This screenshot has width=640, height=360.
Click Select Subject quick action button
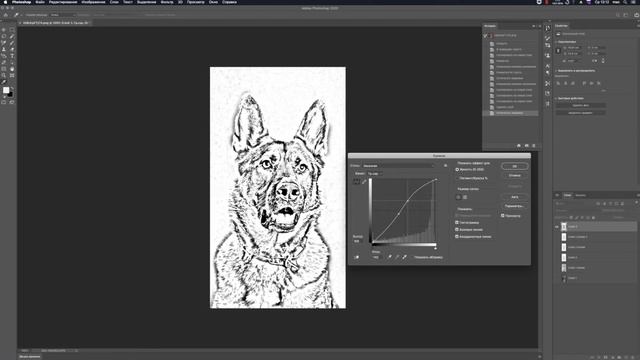tap(580, 113)
